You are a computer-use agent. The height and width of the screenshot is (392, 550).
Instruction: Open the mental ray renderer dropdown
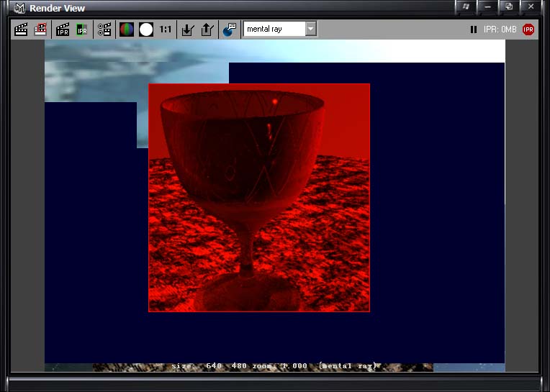click(311, 29)
